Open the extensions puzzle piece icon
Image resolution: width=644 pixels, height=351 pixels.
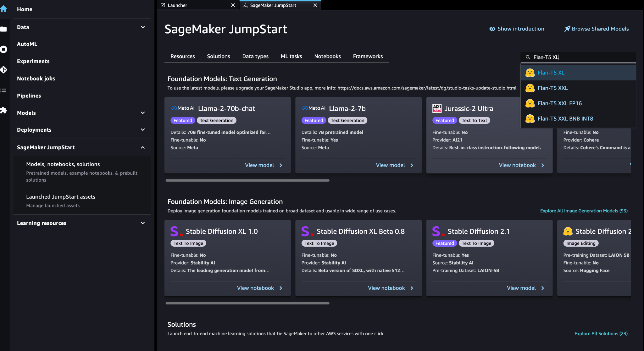click(x=4, y=110)
